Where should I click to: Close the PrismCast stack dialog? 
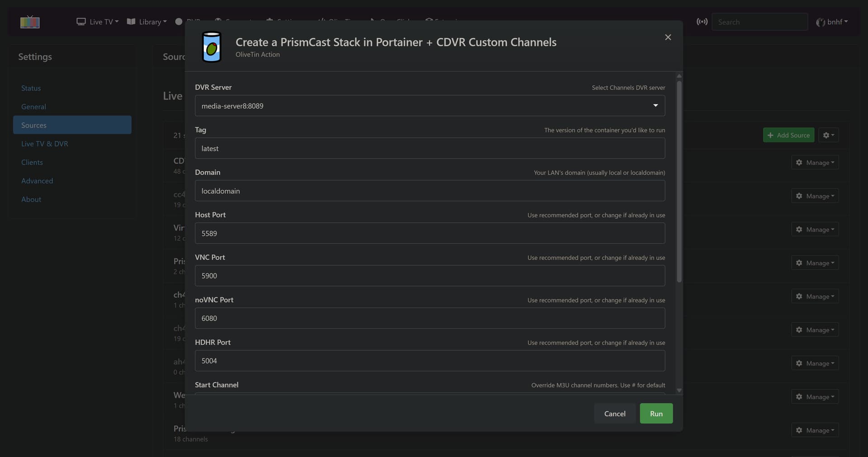[x=668, y=37]
